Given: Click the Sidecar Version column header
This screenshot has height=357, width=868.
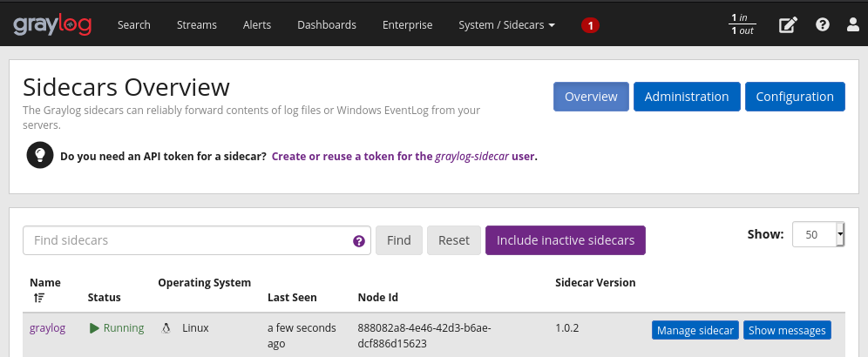Looking at the screenshot, I should tap(595, 283).
